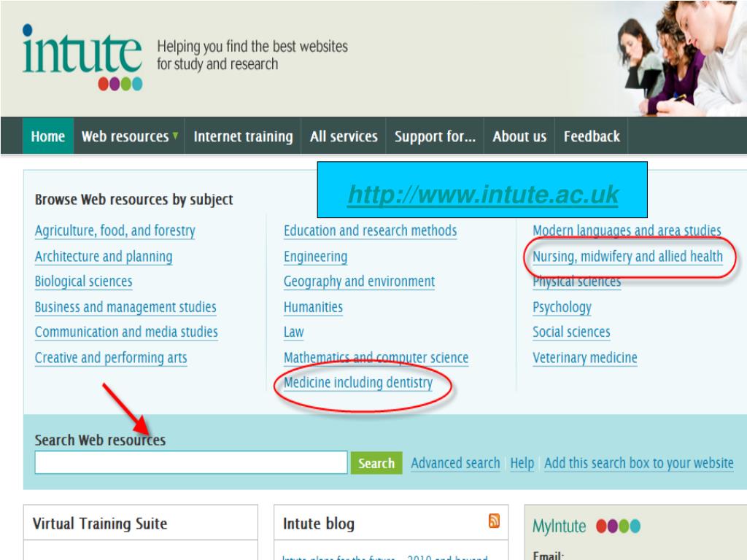Click the Virtual Training Suite heading
The image size is (747, 560).
click(99, 524)
